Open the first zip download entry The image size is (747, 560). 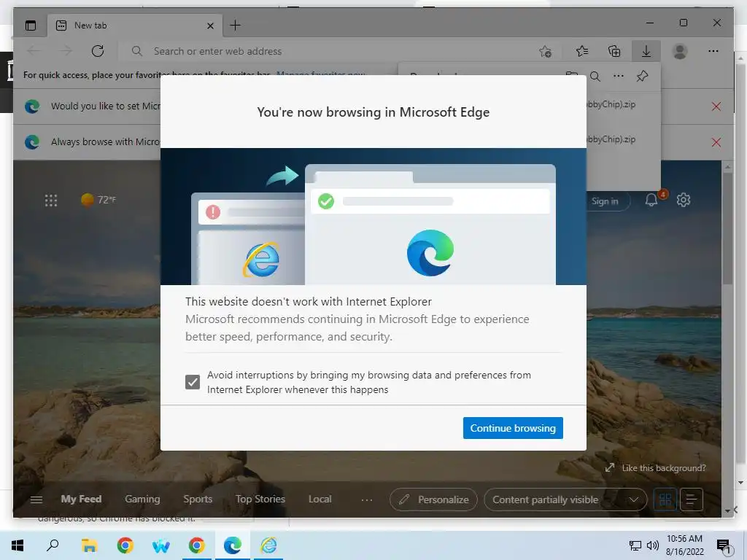612,104
